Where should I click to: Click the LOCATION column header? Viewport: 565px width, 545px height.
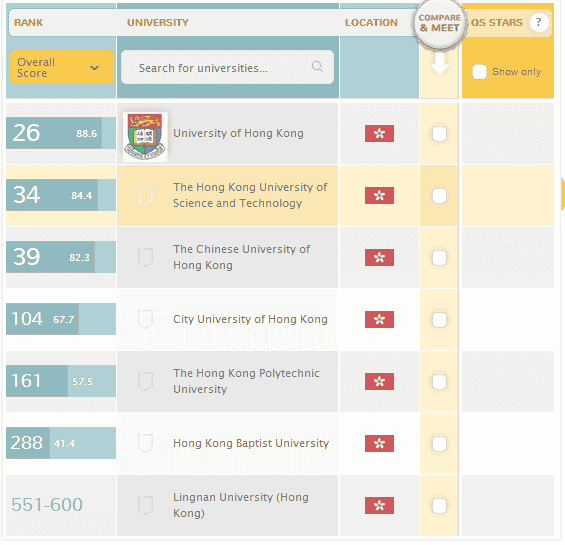pos(371,23)
